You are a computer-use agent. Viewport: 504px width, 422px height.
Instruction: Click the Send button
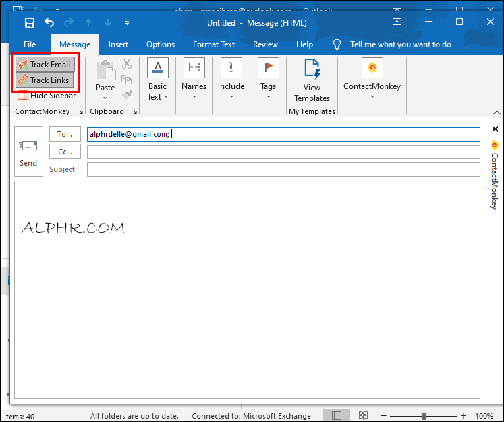click(28, 151)
